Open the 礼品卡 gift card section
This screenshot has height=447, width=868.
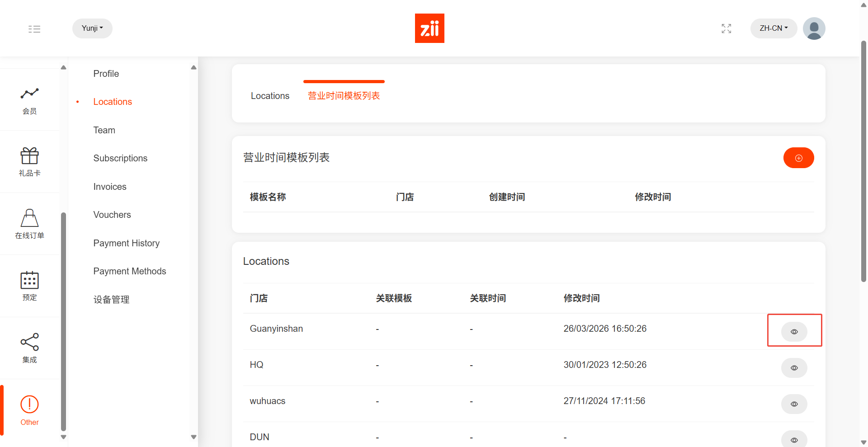(x=29, y=162)
